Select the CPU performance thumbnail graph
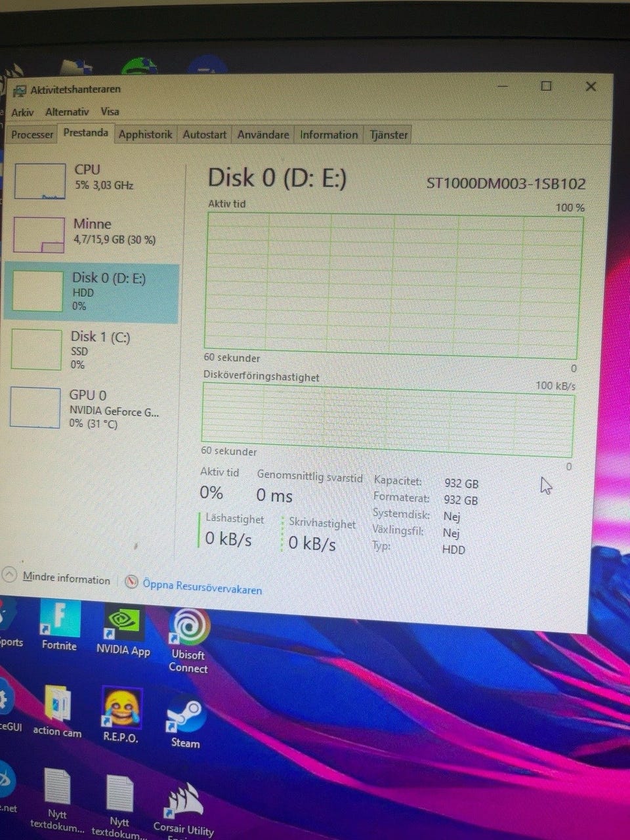Image resolution: width=630 pixels, height=840 pixels. coord(40,181)
